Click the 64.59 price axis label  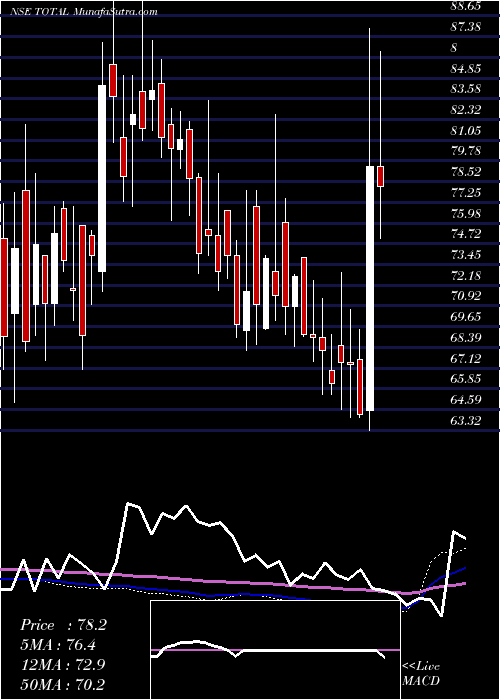[466, 400]
